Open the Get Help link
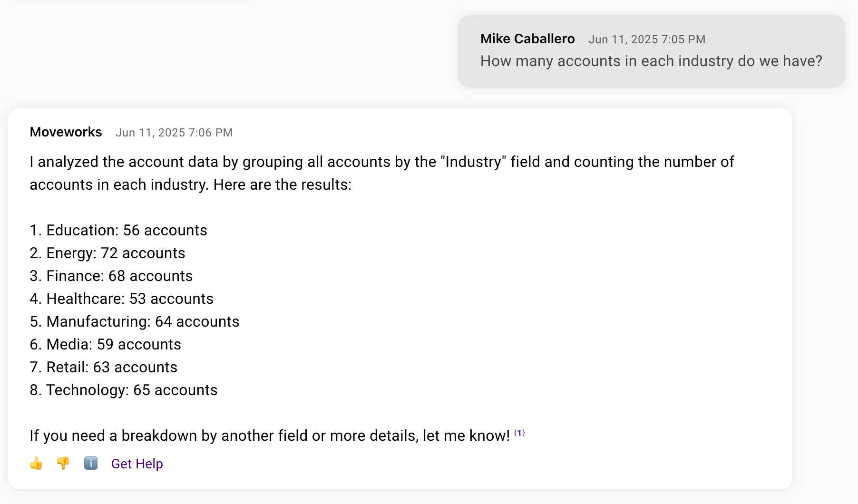 pos(137,464)
